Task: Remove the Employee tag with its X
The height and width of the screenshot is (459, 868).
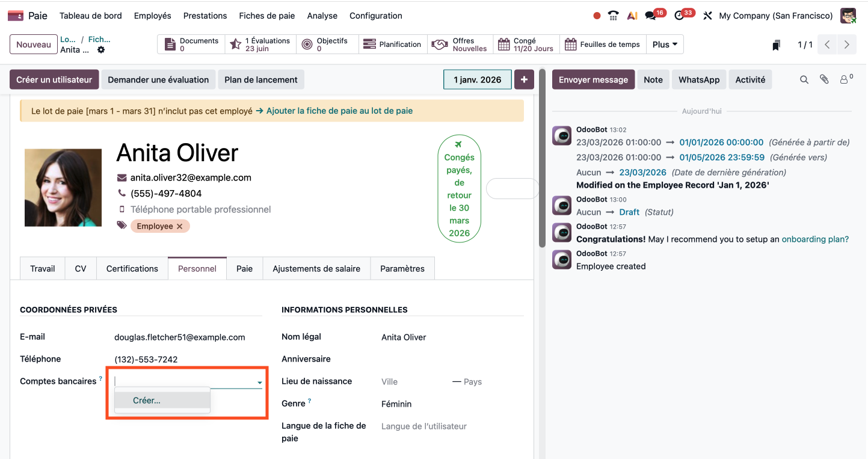Action: pos(179,226)
